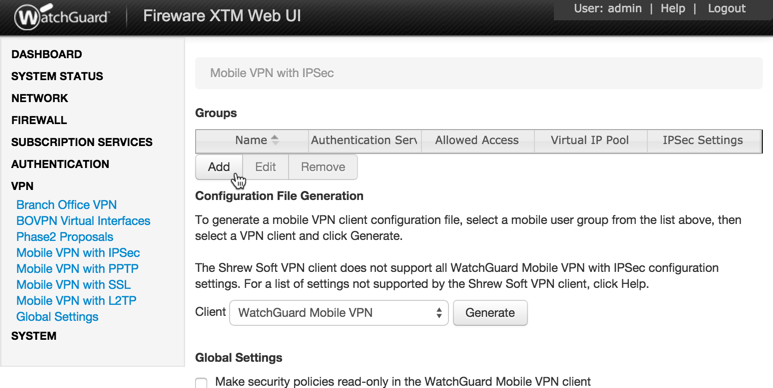Click the WatchGuard logo
The width and height of the screenshot is (773, 388).
[x=62, y=16]
